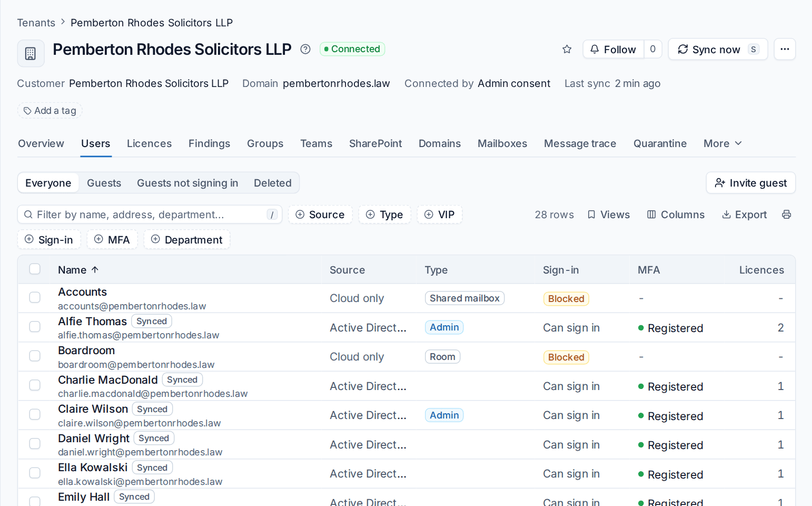The image size is (812, 506).
Task: Go to the Mailboxes tab
Action: 502,143
